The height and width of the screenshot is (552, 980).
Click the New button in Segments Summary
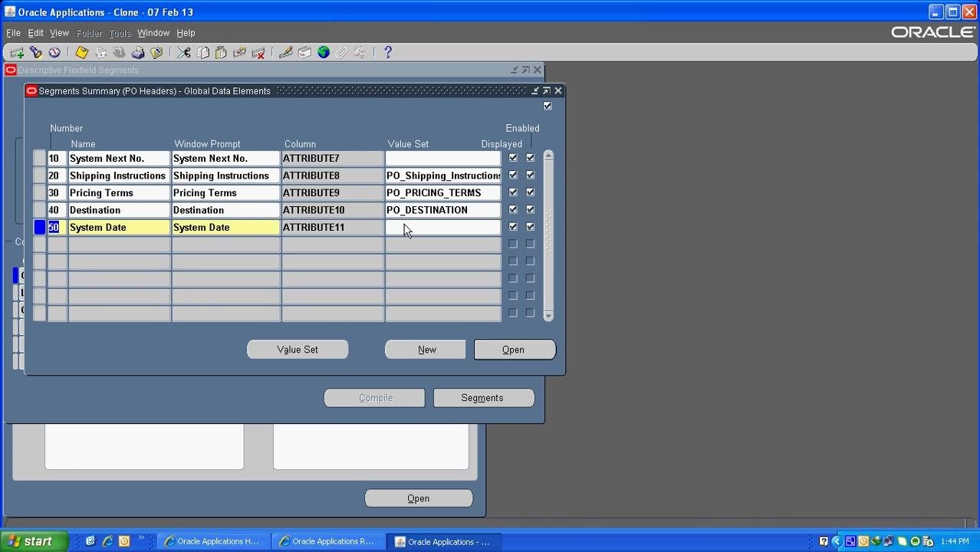click(x=426, y=350)
